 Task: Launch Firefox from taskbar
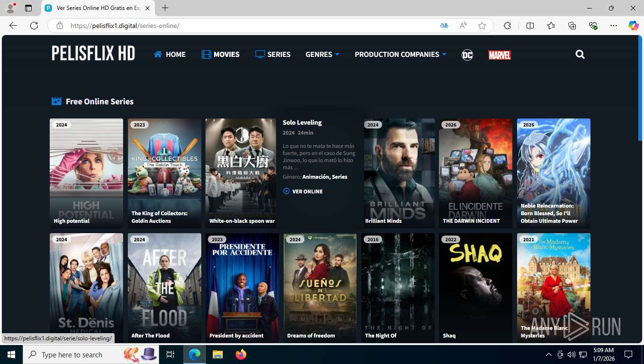(241, 355)
